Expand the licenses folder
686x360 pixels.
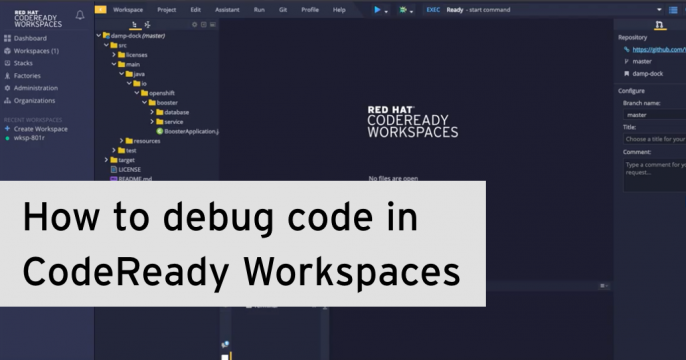[x=114, y=55]
